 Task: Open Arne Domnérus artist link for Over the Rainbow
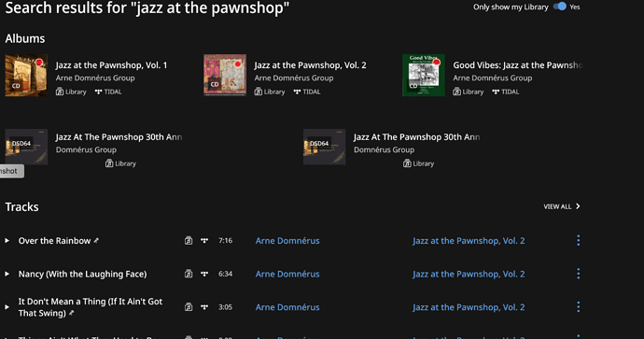point(287,241)
